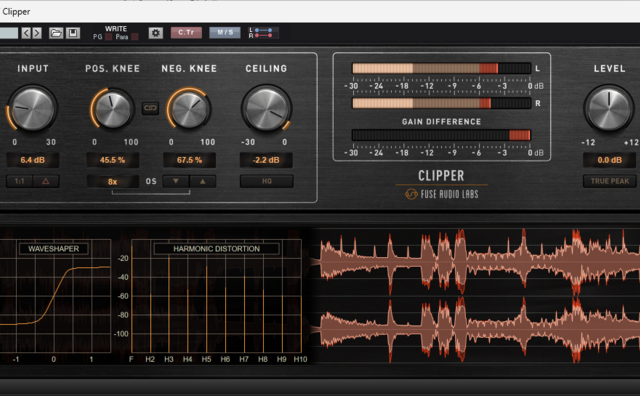Toggle the TRUE PEAK button

click(610, 181)
